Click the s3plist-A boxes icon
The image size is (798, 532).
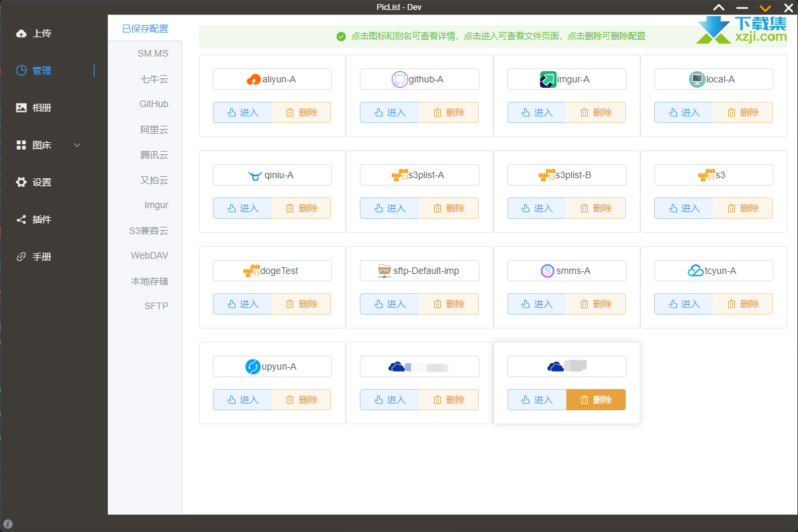[x=400, y=176]
